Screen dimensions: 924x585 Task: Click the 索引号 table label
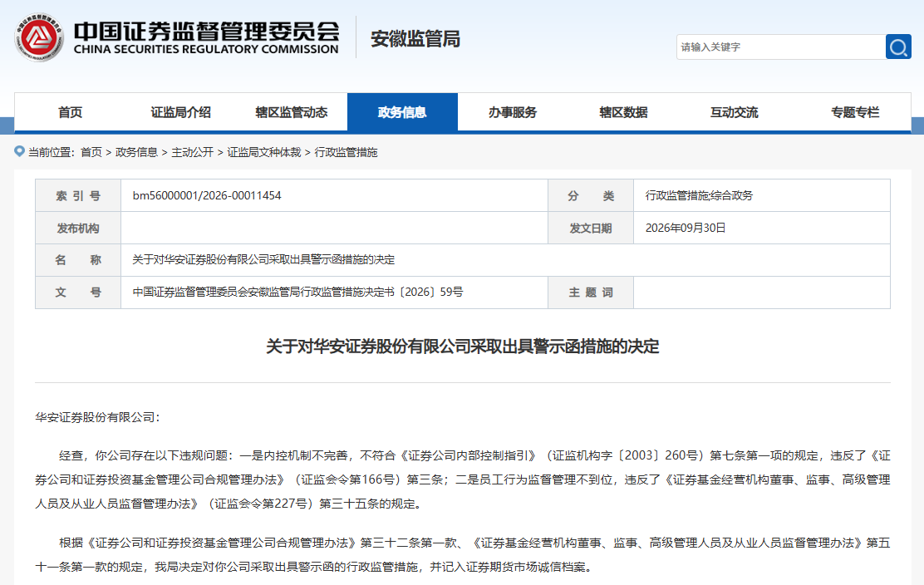coord(78,195)
